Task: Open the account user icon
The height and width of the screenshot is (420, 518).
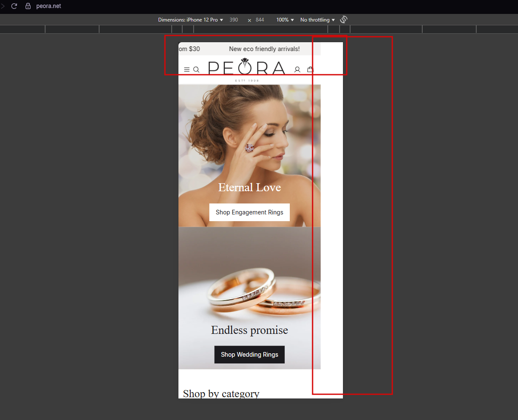Action: coord(297,70)
